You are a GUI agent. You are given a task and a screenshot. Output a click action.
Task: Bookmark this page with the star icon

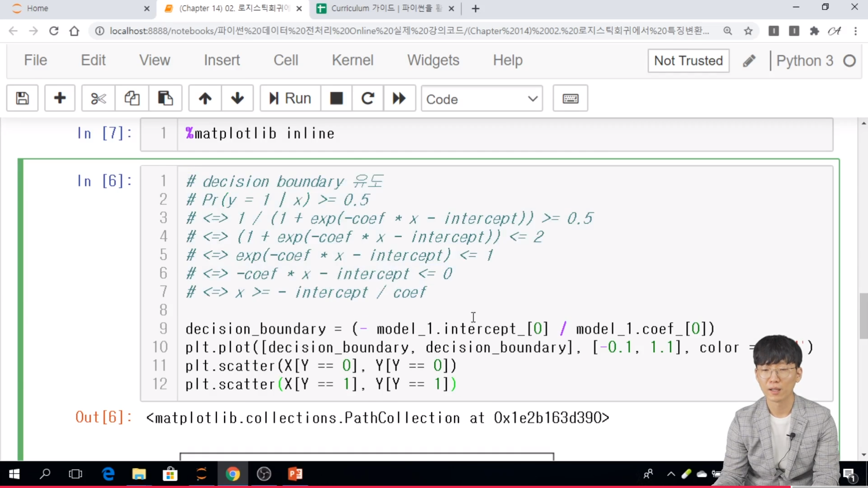748,31
